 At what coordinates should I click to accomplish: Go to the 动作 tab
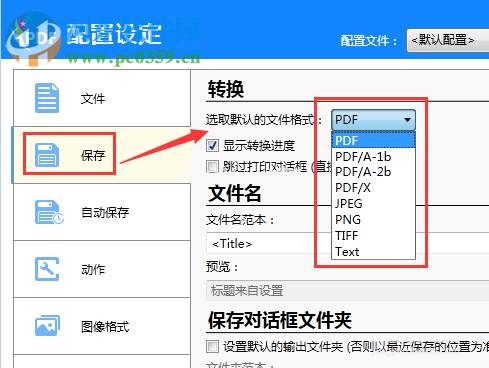coord(102,269)
